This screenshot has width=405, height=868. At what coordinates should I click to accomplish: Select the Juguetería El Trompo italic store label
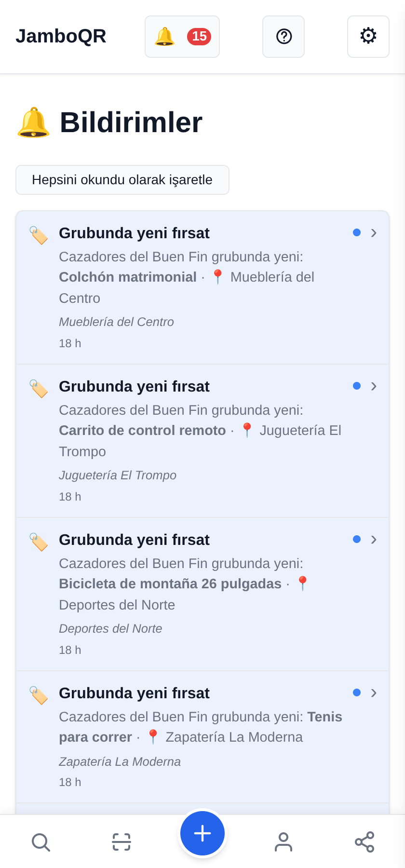pyautogui.click(x=118, y=475)
